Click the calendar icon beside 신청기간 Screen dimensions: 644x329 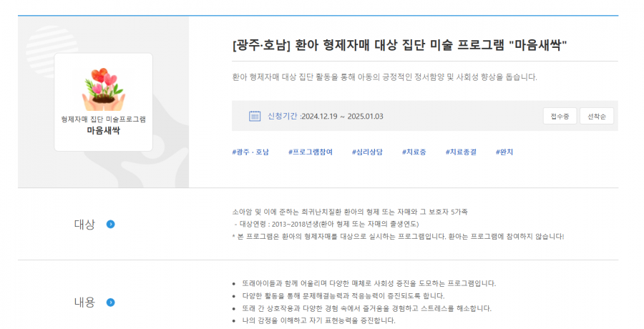254,116
